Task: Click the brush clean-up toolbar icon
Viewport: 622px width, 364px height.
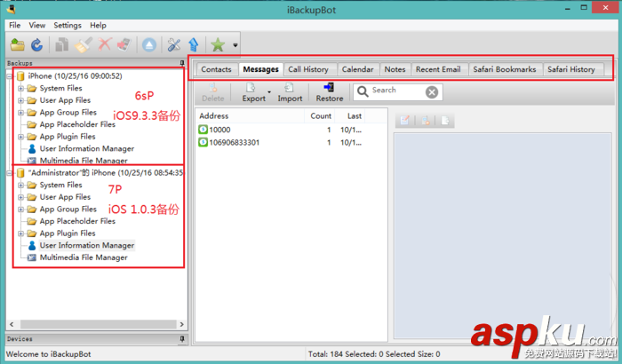Action: point(84,44)
